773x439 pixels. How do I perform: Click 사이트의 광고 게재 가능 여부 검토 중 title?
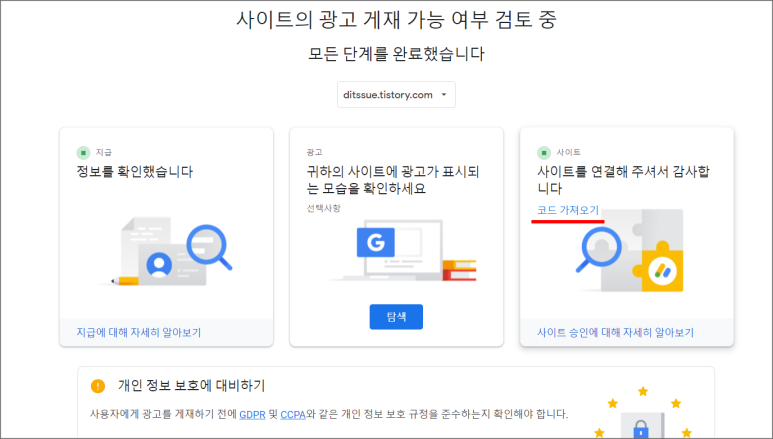396,20
